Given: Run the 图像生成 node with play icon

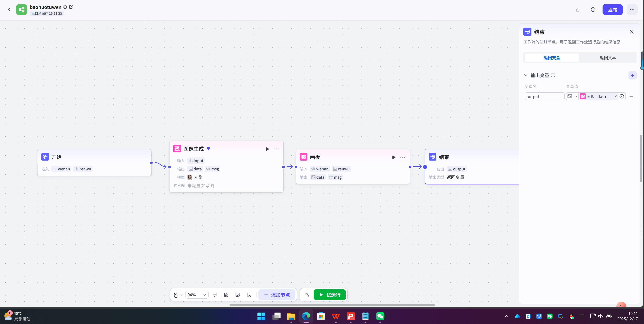Looking at the screenshot, I should click(x=267, y=149).
